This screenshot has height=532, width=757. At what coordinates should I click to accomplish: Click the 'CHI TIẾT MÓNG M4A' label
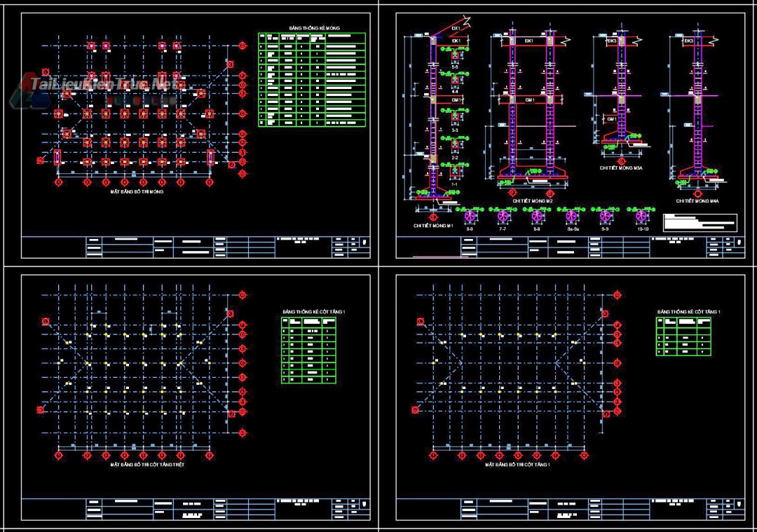[x=697, y=200]
